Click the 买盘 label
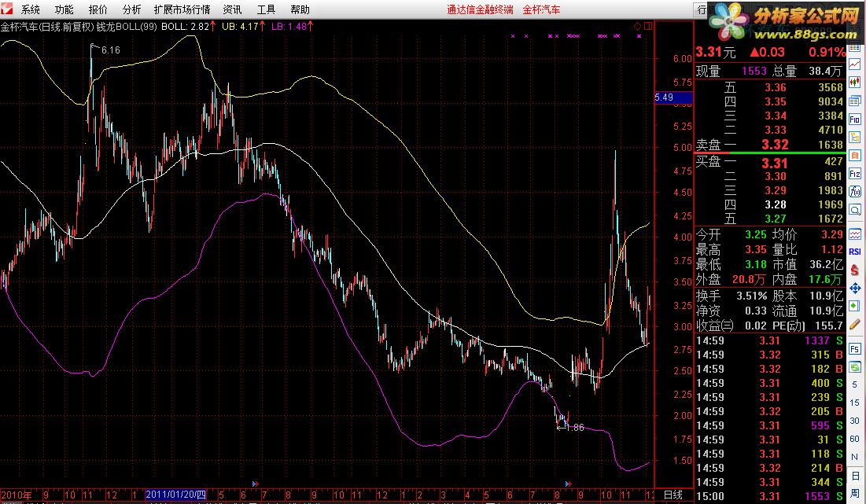This screenshot has height=504, width=866. click(x=708, y=162)
